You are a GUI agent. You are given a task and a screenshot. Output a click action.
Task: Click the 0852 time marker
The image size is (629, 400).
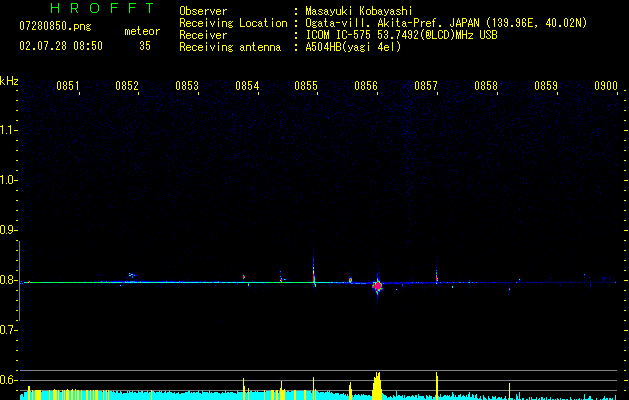(x=127, y=86)
